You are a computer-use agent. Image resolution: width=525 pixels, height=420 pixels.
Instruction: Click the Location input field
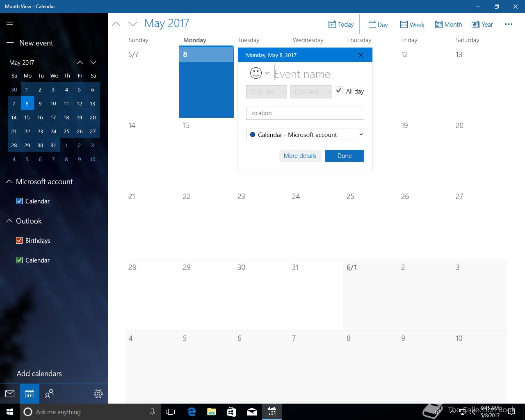coord(305,113)
